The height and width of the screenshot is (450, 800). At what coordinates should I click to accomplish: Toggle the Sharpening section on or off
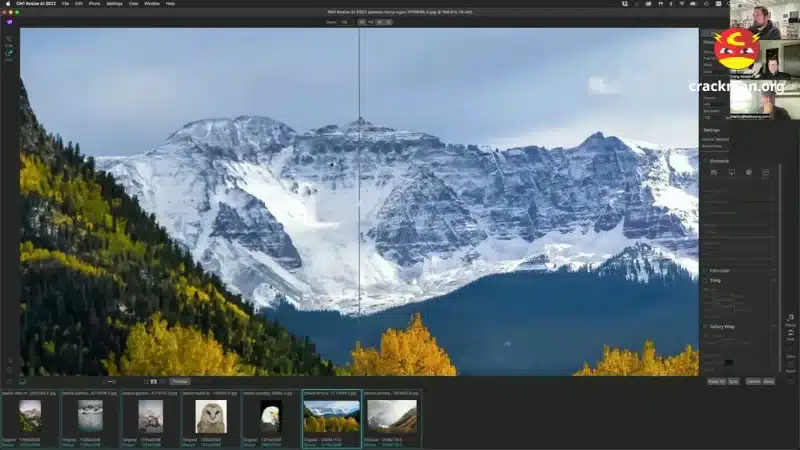(x=706, y=161)
